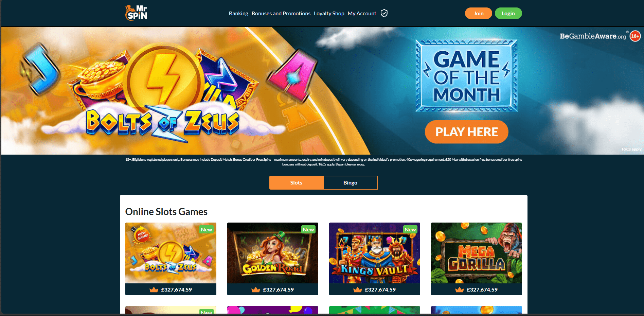Go to the Loyalty Shop
Image resolution: width=644 pixels, height=316 pixels.
tap(329, 13)
